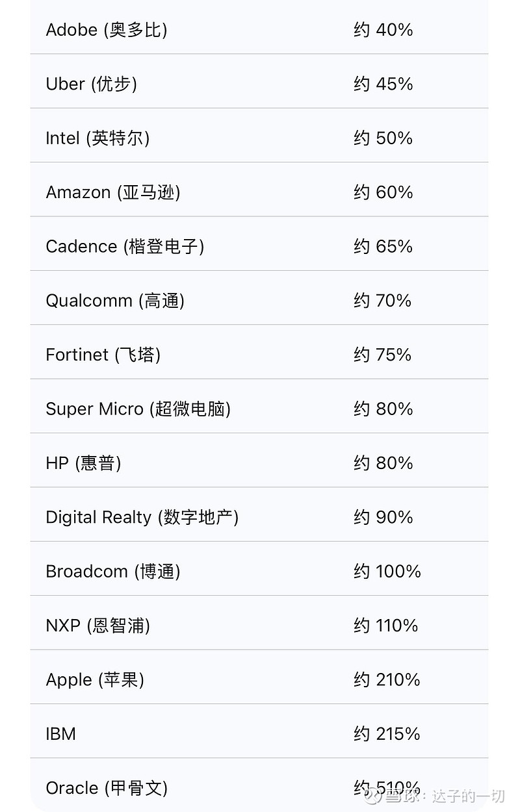Click the IBM row label

click(61, 734)
